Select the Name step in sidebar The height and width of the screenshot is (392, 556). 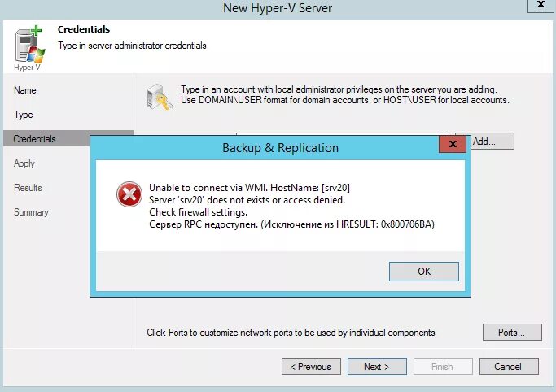25,90
